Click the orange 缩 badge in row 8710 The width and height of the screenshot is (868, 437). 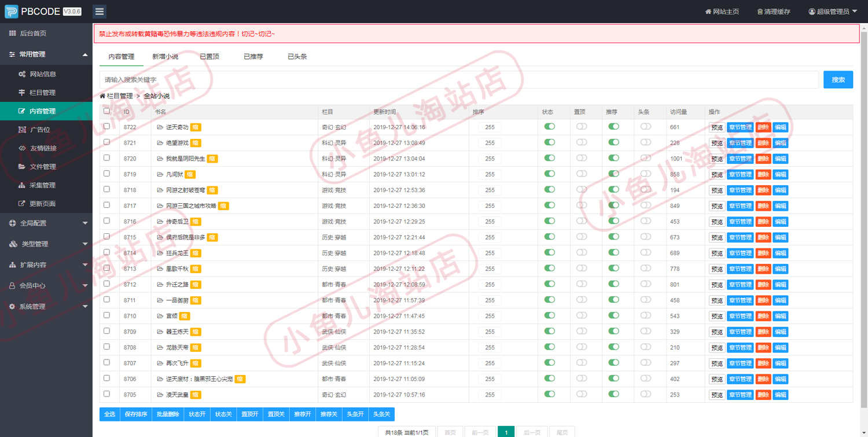coord(185,316)
